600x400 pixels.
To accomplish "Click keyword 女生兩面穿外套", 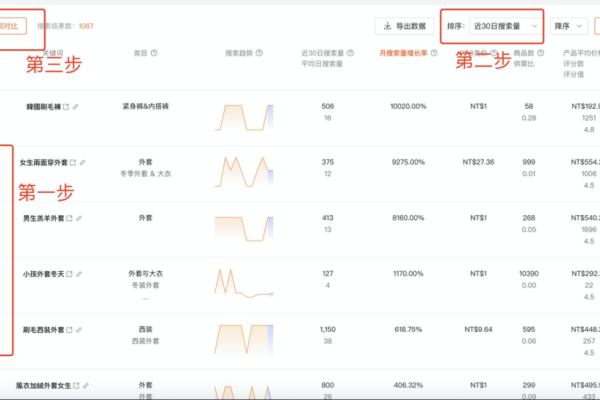I will (43, 163).
